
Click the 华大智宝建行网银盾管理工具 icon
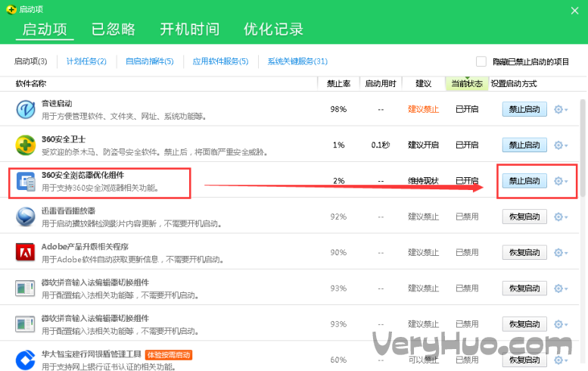pos(26,360)
